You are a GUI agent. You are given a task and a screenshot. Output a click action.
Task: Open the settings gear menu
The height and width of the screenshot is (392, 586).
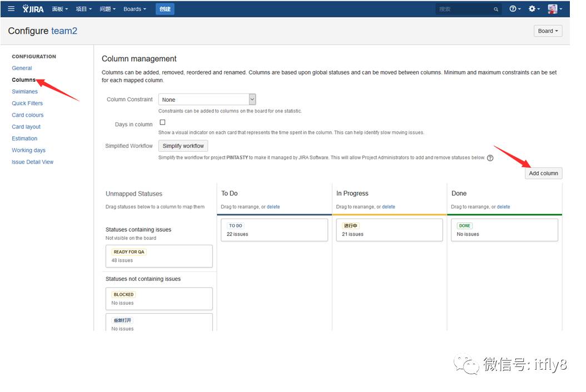coord(534,8)
